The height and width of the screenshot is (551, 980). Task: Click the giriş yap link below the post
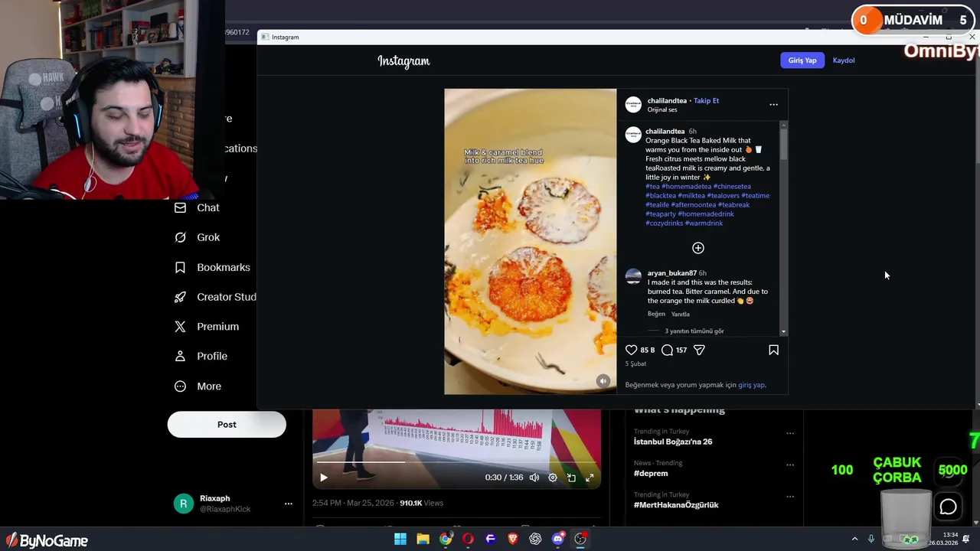[x=750, y=385]
